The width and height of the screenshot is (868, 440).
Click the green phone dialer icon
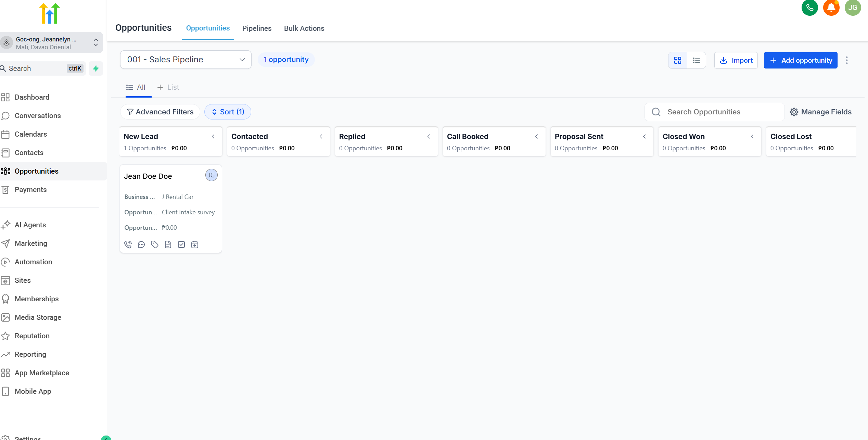[809, 8]
